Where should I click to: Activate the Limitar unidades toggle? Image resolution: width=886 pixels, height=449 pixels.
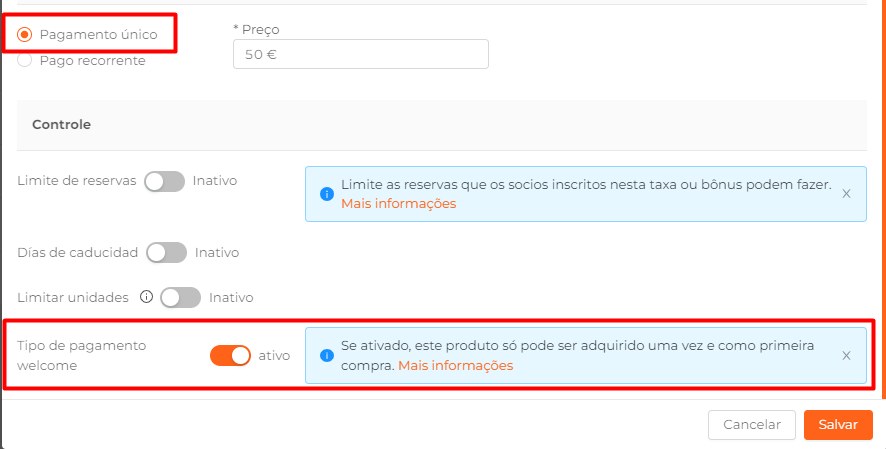point(180,297)
